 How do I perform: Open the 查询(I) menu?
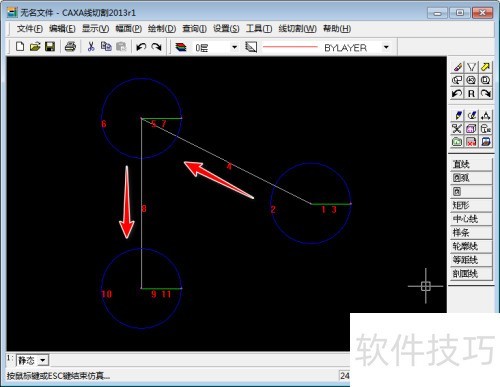click(194, 29)
